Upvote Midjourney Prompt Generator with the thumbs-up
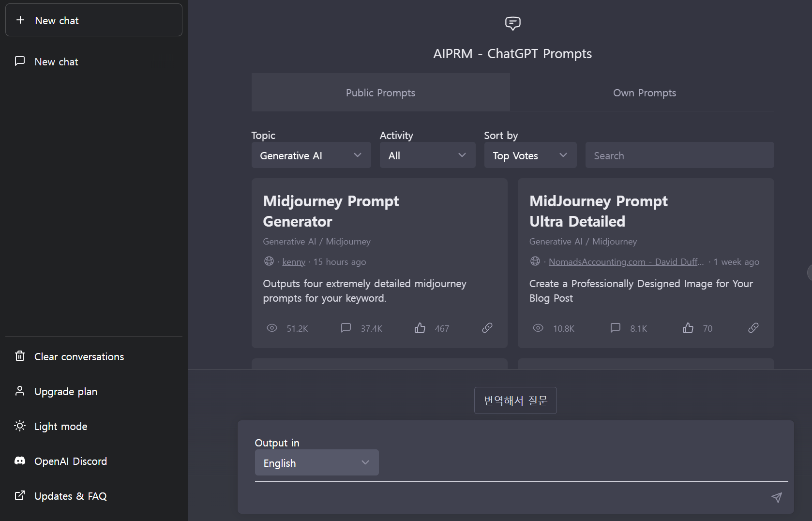 tap(420, 328)
